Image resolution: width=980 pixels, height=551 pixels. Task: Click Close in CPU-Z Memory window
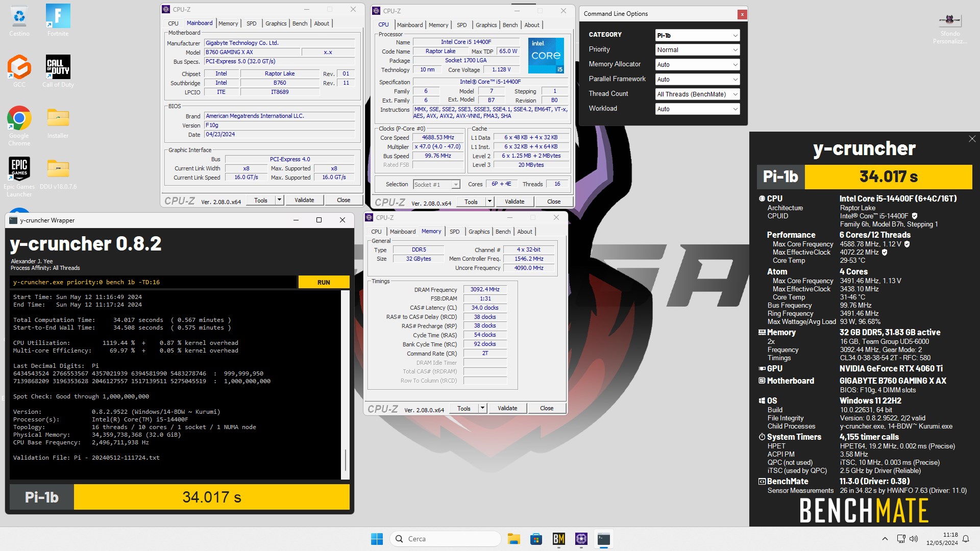click(x=547, y=408)
